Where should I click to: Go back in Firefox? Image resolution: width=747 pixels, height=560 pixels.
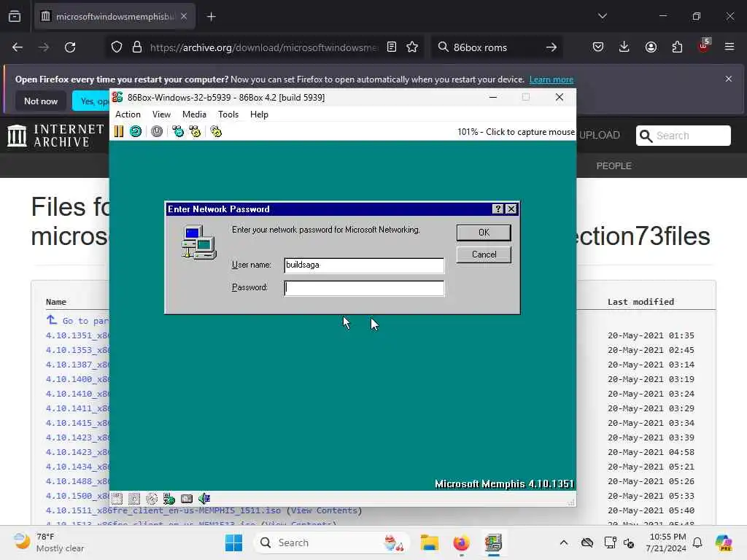(18, 47)
